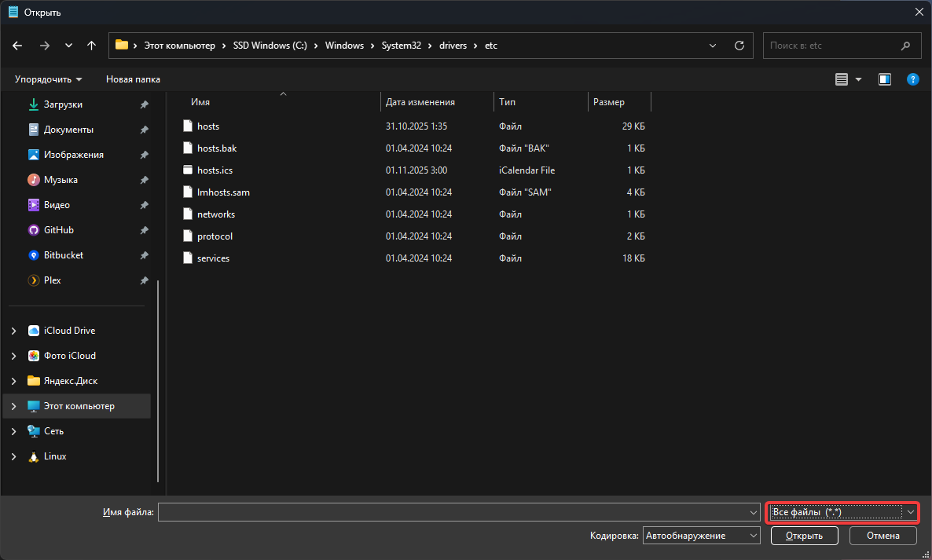Select the hosts.bak file

pyautogui.click(x=216, y=148)
